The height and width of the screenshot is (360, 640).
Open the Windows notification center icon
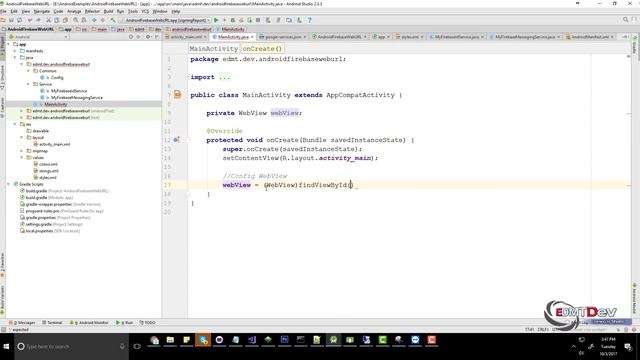(x=628, y=347)
